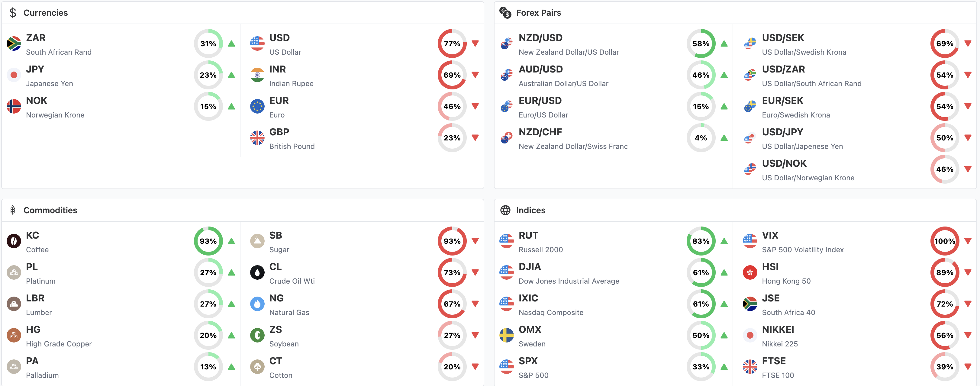
Task: Click the Cotton commodity icon
Action: point(257,367)
